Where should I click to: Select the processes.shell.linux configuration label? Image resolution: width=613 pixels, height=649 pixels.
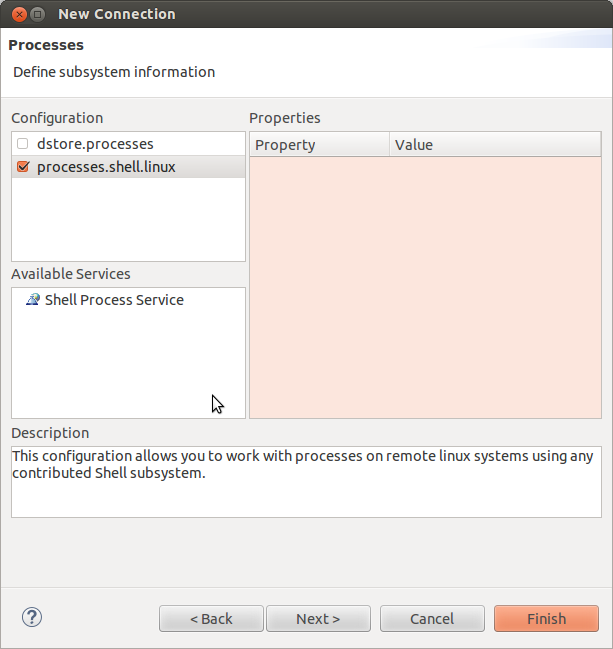pos(106,167)
